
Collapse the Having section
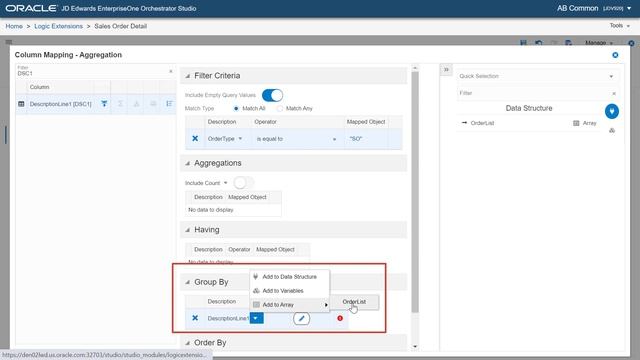(188, 230)
